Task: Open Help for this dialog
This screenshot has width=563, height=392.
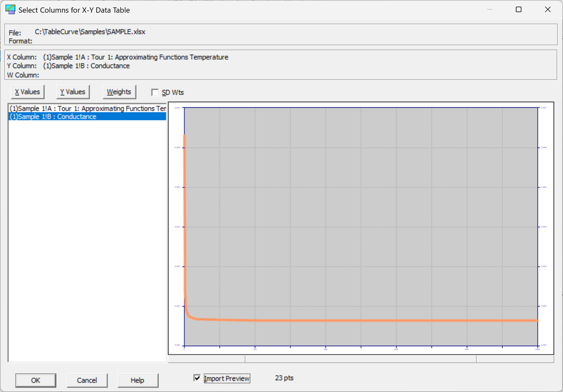Action: (x=137, y=380)
